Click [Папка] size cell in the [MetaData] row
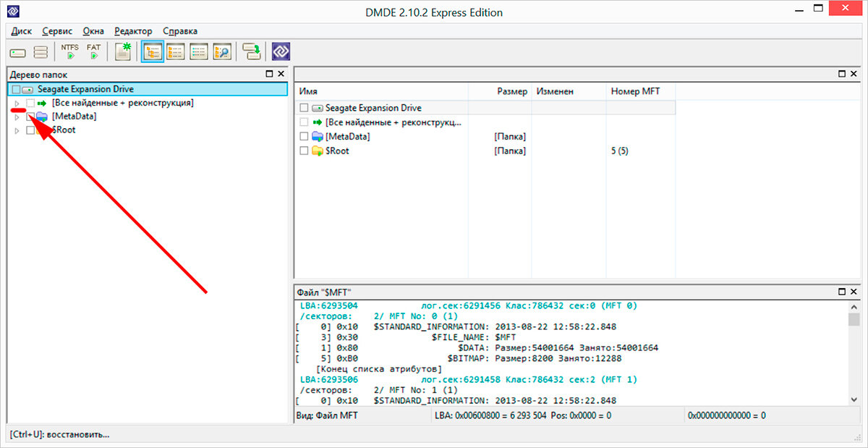This screenshot has width=868, height=448. click(x=510, y=137)
